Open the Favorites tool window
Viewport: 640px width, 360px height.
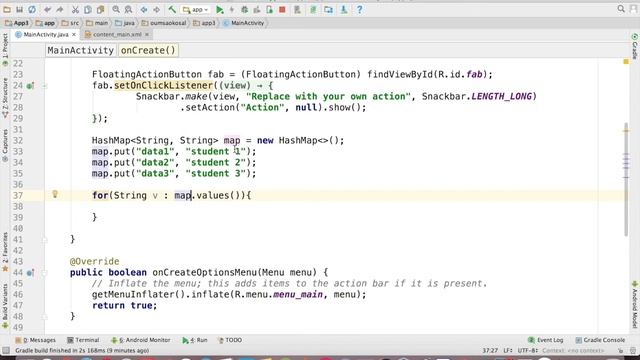[x=5, y=251]
